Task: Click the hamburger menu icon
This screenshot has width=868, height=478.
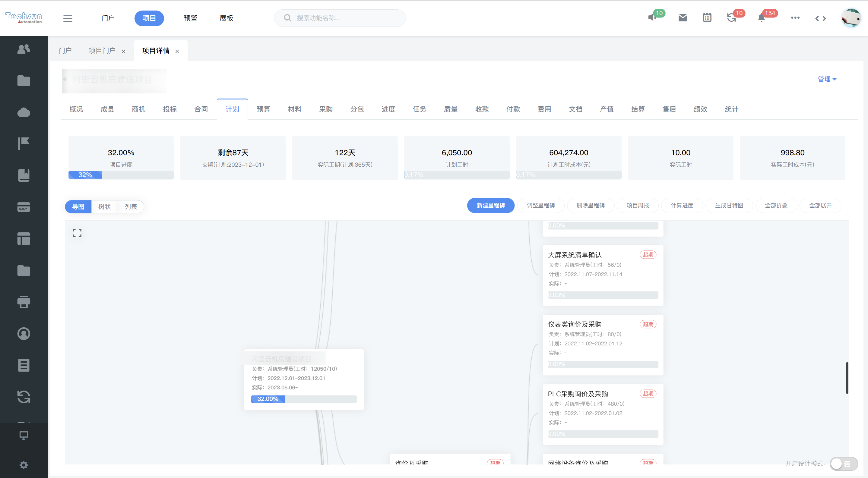Action: click(x=68, y=18)
